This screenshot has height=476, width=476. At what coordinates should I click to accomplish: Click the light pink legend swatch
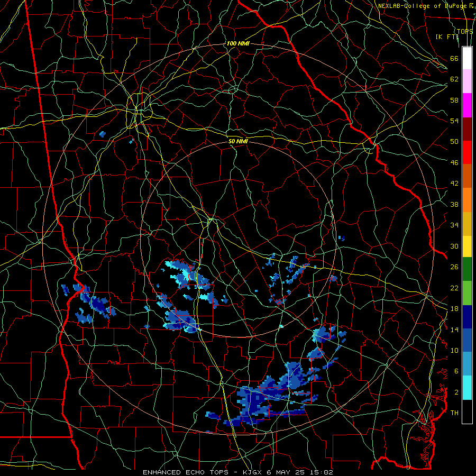click(467, 81)
